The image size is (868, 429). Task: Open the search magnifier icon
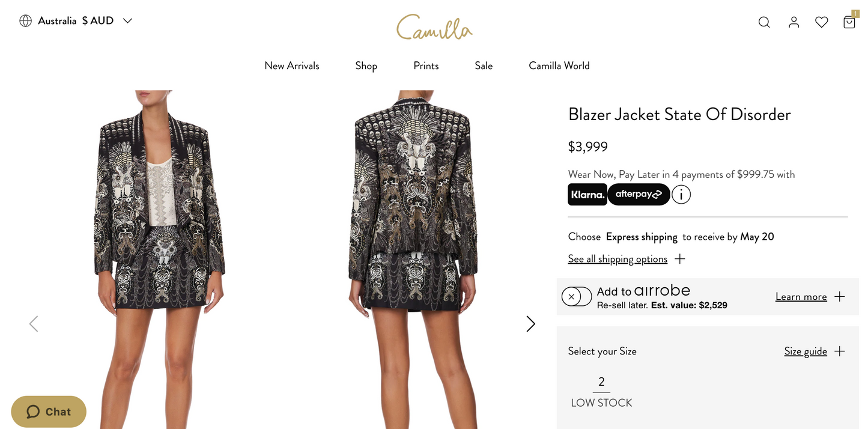(x=764, y=22)
